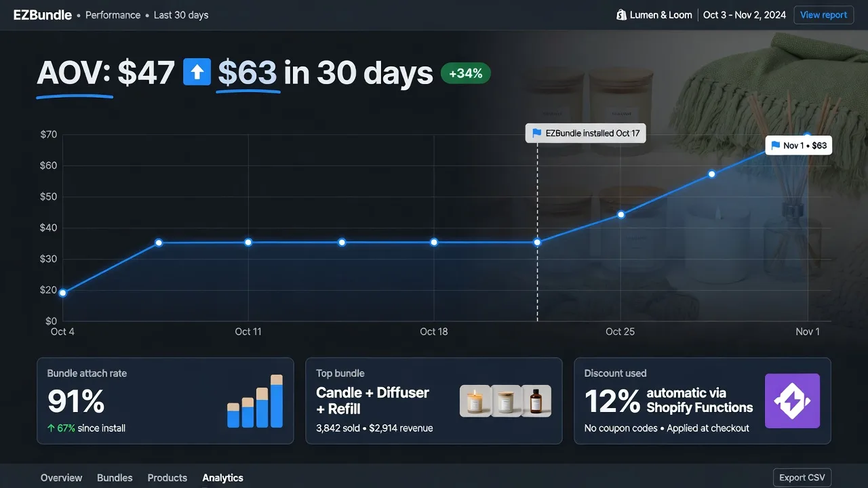The width and height of the screenshot is (868, 488).
Task: Click the chart data point at Oct 18
Action: (x=434, y=242)
